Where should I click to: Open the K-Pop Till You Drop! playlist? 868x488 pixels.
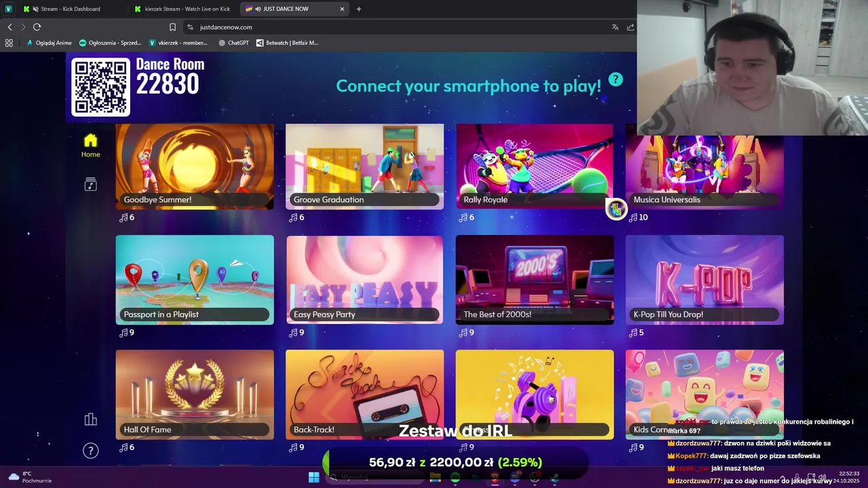[x=705, y=279]
